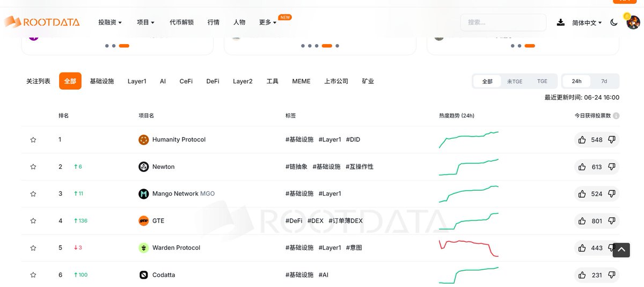Image resolution: width=644 pixels, height=287 pixels.
Task: Open 代币解锁 in the navigation
Action: [x=181, y=23]
